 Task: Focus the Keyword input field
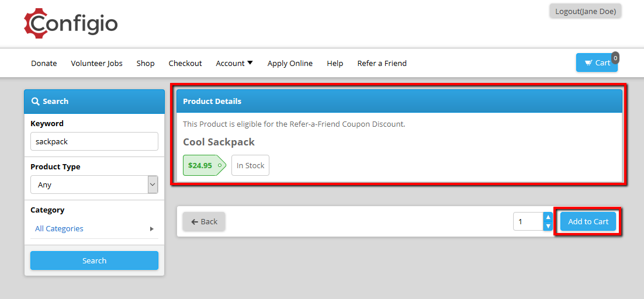[x=94, y=141]
